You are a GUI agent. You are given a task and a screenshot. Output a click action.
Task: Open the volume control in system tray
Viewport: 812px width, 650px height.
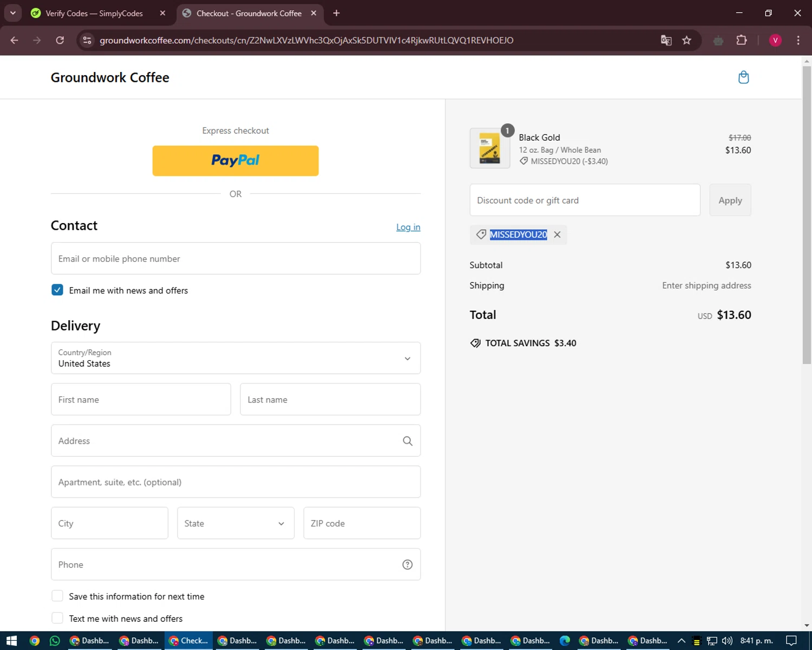pyautogui.click(x=727, y=641)
